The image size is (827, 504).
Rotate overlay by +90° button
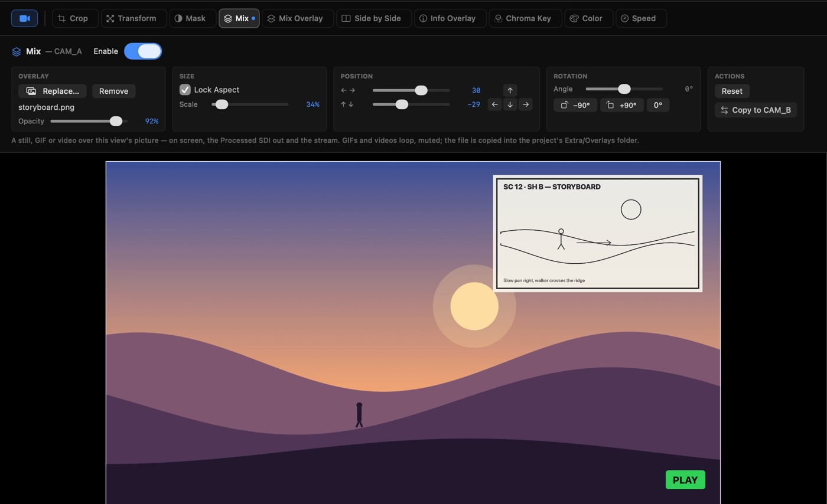coord(622,105)
